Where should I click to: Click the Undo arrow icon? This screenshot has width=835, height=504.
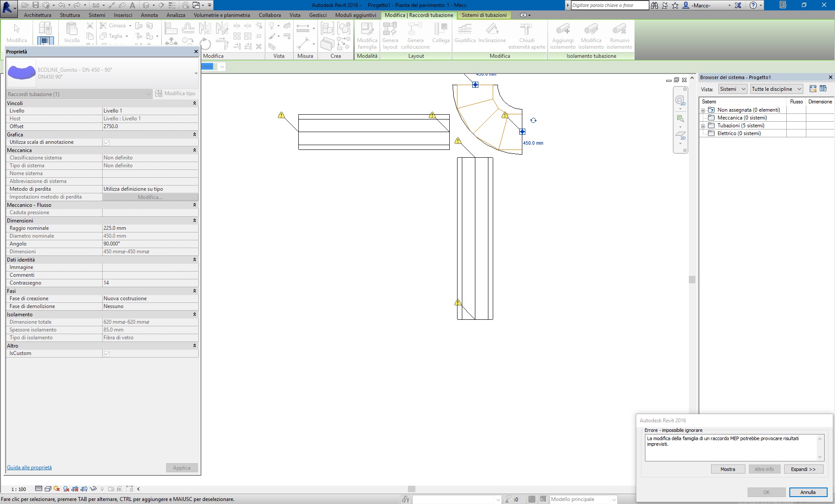[x=61, y=5]
